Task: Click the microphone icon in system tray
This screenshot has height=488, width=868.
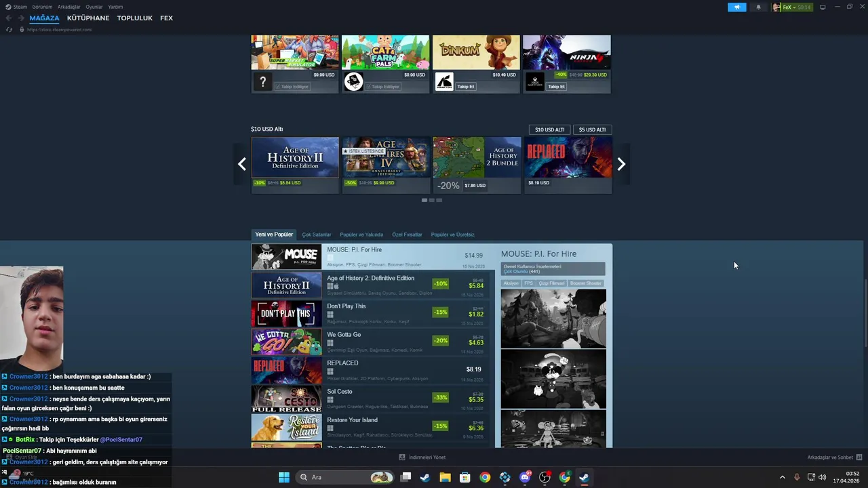Action: point(797,477)
